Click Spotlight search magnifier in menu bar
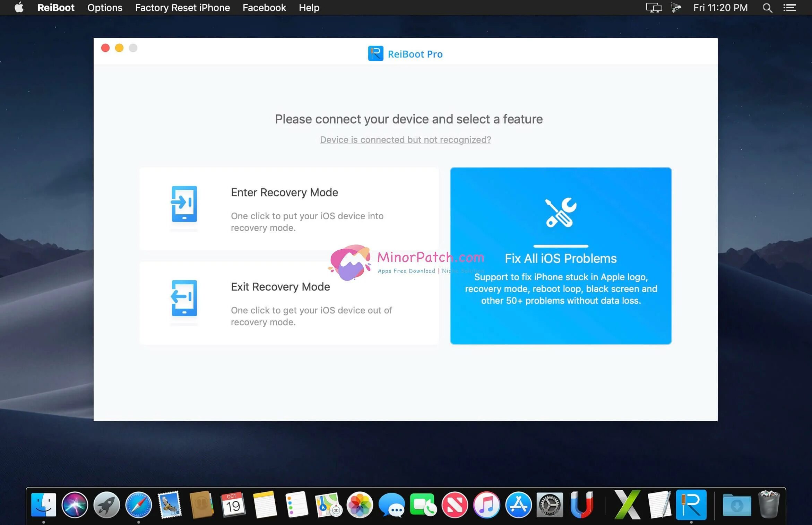The width and height of the screenshot is (812, 525). [x=767, y=8]
